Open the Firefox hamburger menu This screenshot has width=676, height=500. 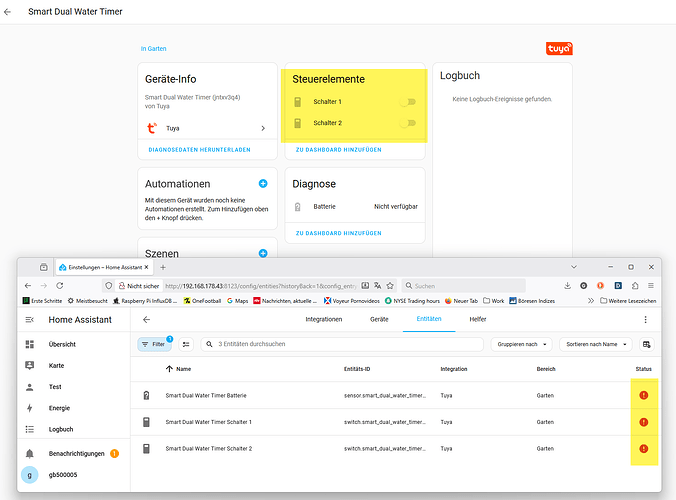click(651, 285)
